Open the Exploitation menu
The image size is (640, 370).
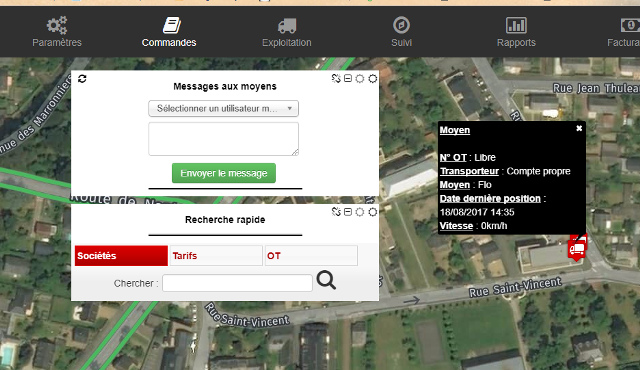coord(287,31)
